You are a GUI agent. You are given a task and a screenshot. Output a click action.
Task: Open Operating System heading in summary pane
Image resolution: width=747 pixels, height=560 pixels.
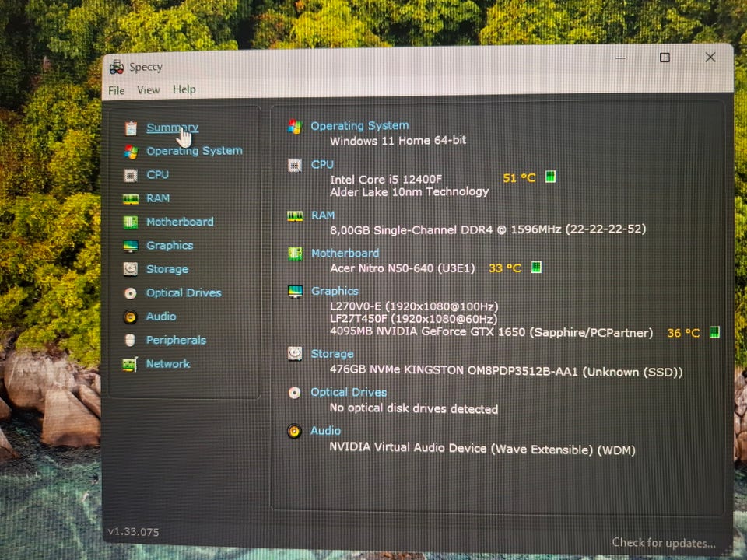[x=359, y=126]
